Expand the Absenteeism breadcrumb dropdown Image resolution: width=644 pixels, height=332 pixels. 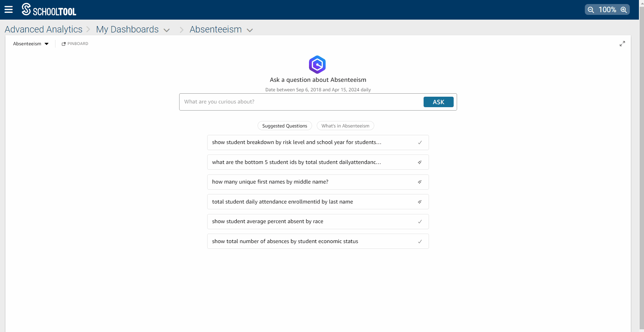[x=250, y=30]
